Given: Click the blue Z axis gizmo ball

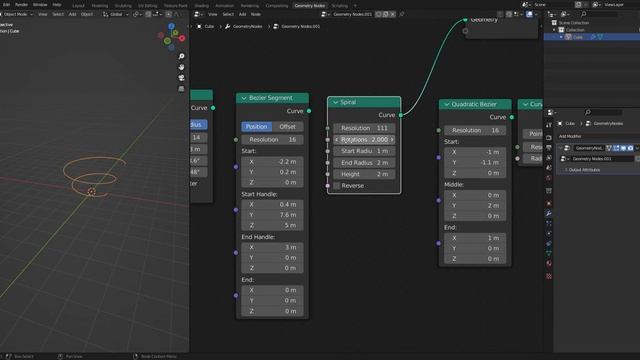Looking at the screenshot, I should click(171, 27).
